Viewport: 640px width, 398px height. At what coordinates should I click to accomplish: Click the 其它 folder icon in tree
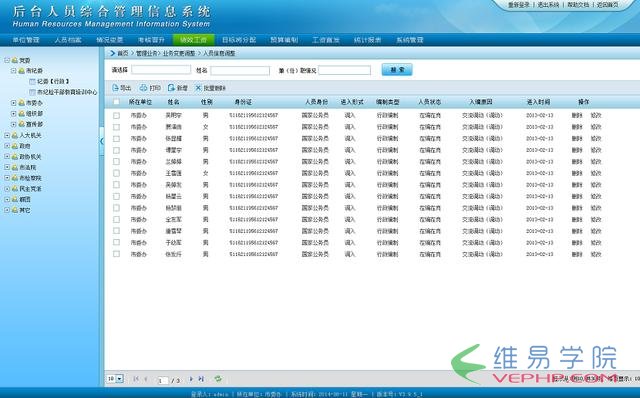click(x=15, y=210)
